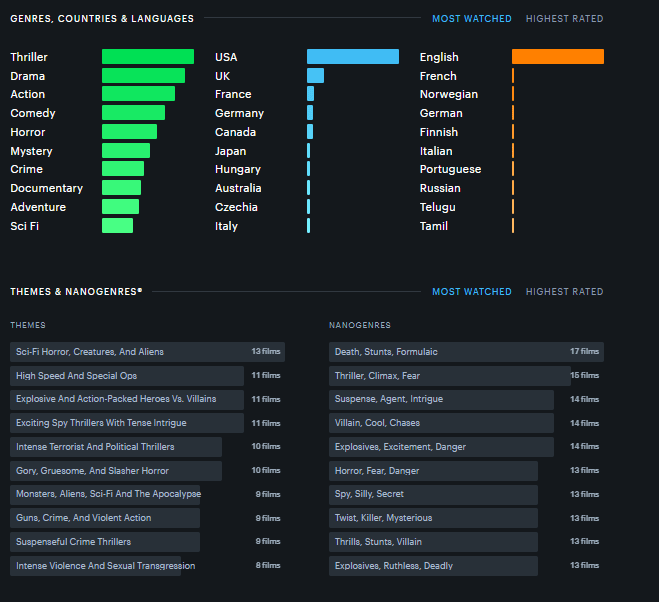Open the Japan country link
The height and width of the screenshot is (602, 659).
230,151
